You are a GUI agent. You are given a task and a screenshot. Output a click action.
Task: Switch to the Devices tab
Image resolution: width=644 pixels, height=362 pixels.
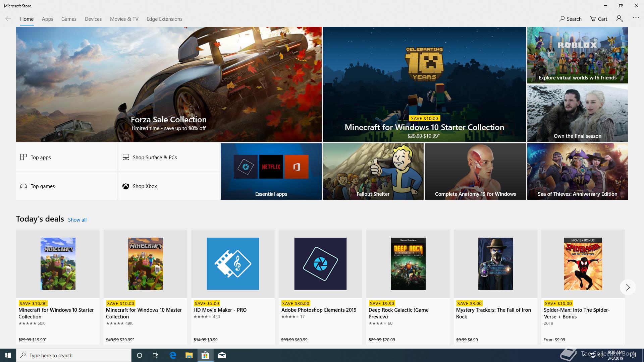point(93,19)
